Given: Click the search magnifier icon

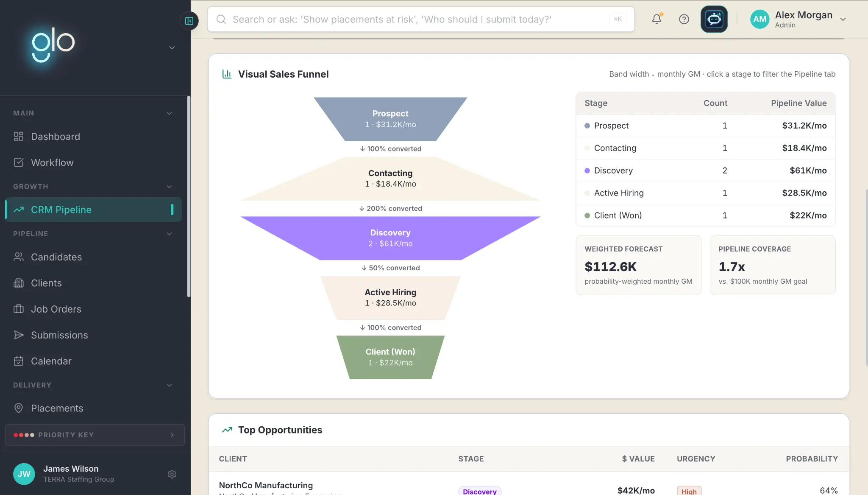Looking at the screenshot, I should pos(221,19).
